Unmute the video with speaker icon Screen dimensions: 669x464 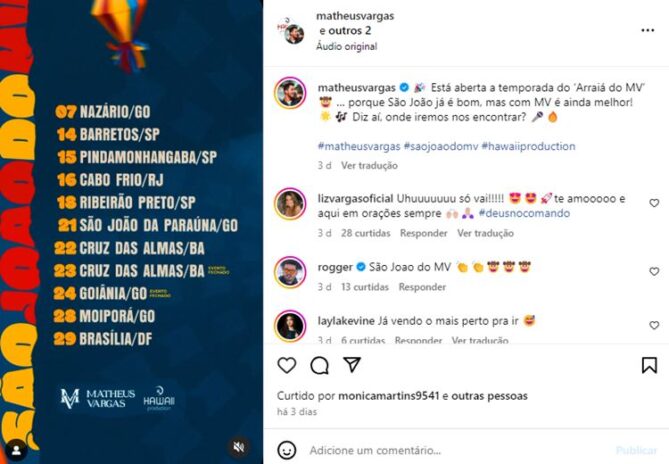point(239,447)
